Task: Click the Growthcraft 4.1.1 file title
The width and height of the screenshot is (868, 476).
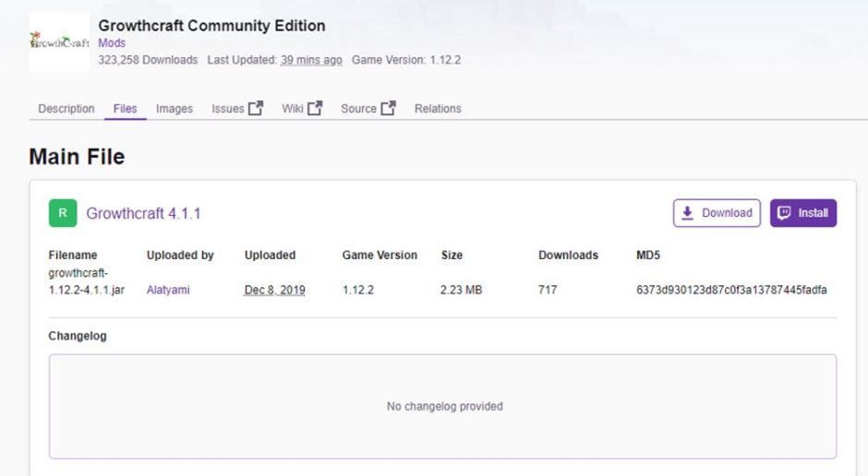Action: pyautogui.click(x=143, y=214)
